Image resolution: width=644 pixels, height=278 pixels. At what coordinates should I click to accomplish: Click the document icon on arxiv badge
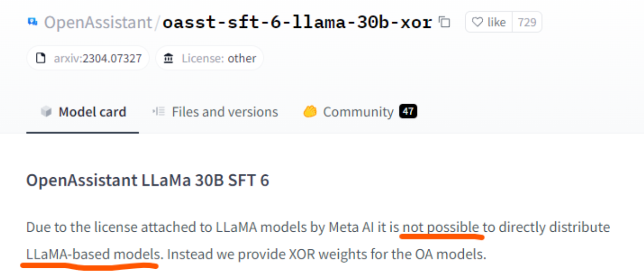41,58
